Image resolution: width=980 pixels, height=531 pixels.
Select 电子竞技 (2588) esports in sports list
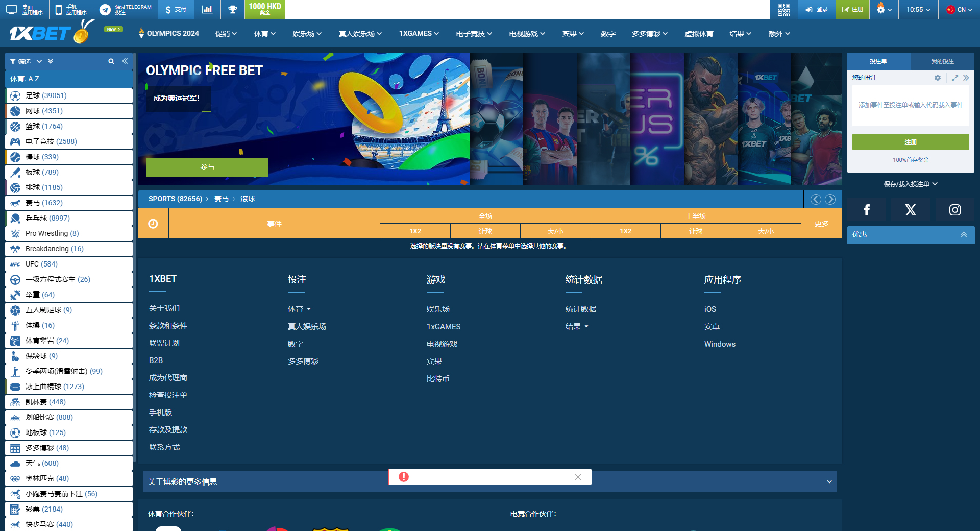[x=69, y=141]
